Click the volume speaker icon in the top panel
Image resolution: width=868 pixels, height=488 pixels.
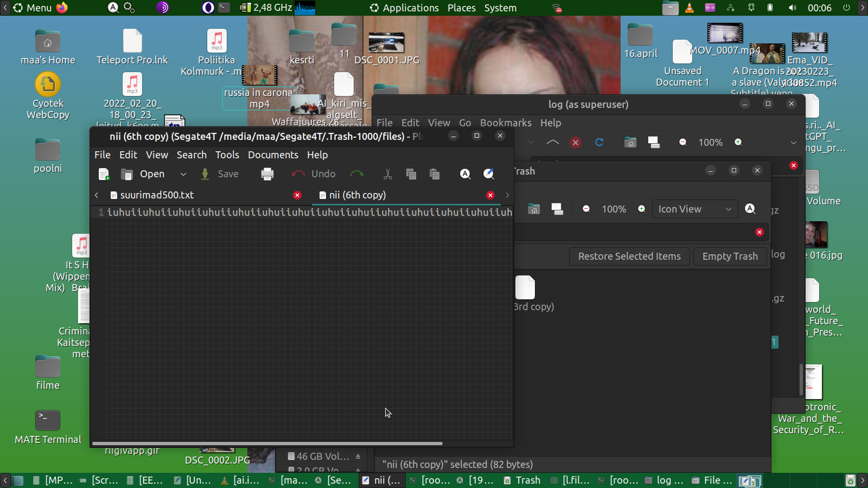point(792,8)
